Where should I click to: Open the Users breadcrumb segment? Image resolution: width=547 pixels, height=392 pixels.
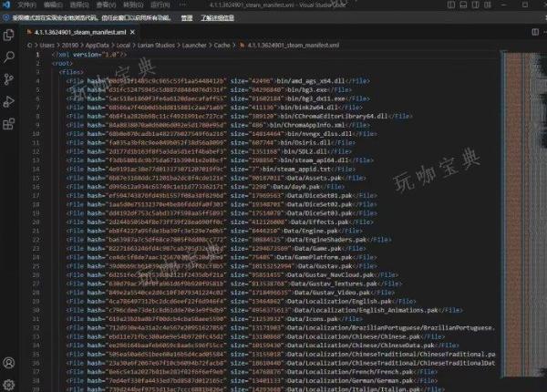[x=47, y=46]
